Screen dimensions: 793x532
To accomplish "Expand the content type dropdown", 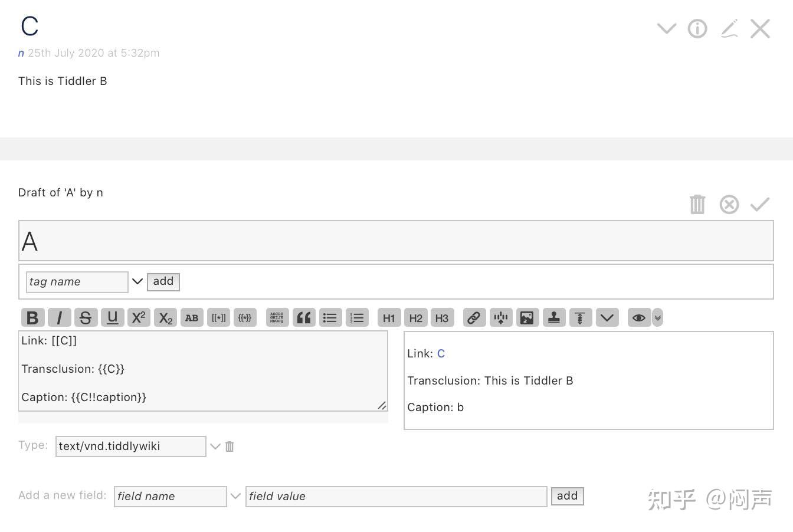I will tap(215, 446).
